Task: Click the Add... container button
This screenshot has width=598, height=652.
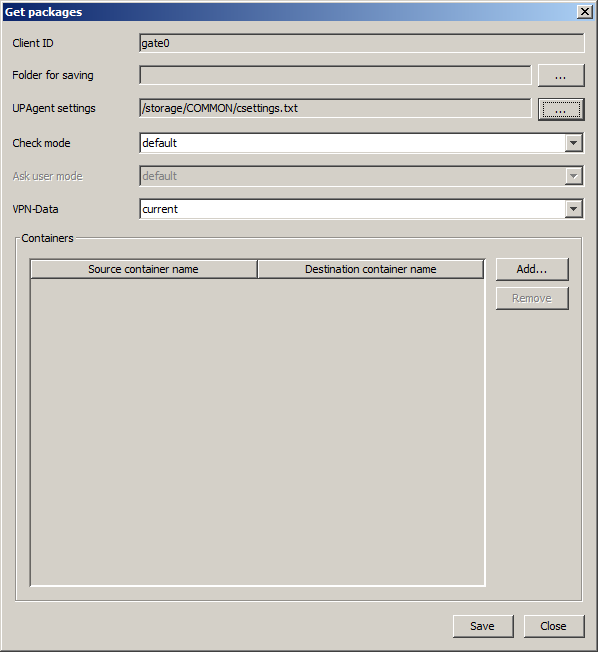Action: (x=532, y=269)
